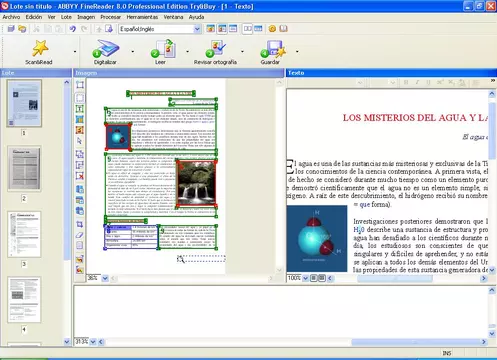Select the eraser tool in image toolbar
497x360 pixels.
point(80,235)
